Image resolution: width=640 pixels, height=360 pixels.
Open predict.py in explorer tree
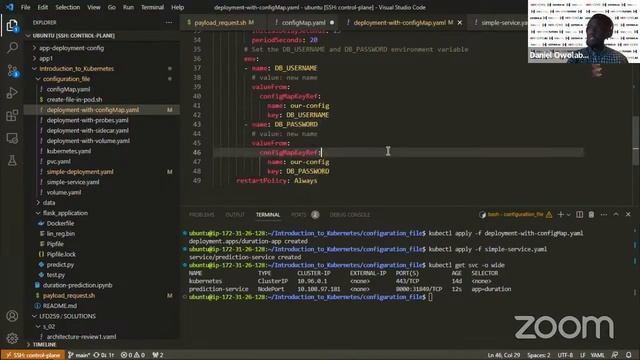(60, 264)
